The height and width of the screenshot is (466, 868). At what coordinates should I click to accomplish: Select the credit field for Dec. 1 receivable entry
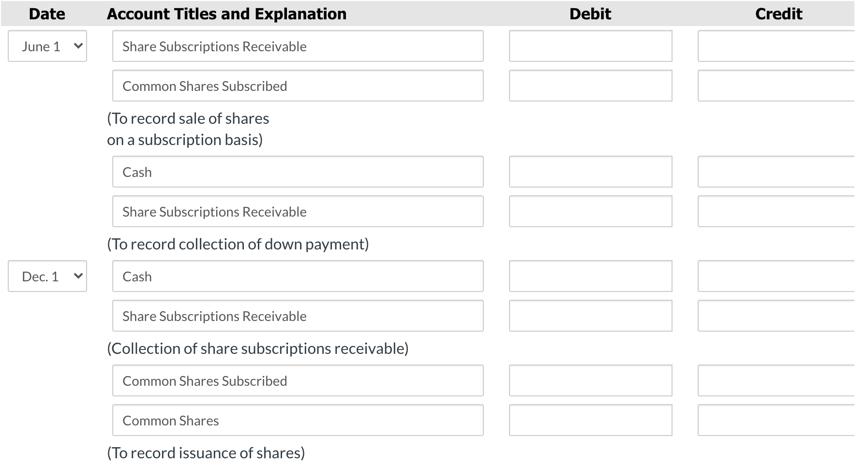tap(781, 316)
